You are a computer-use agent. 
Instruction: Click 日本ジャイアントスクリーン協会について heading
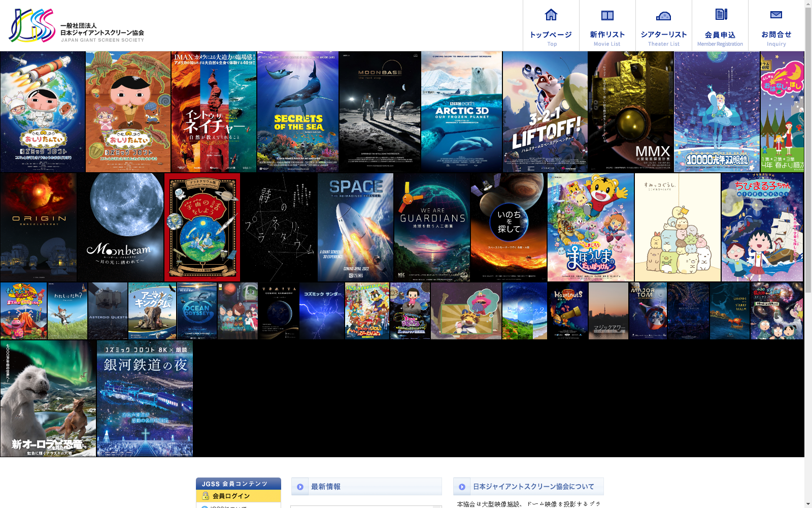tap(533, 487)
